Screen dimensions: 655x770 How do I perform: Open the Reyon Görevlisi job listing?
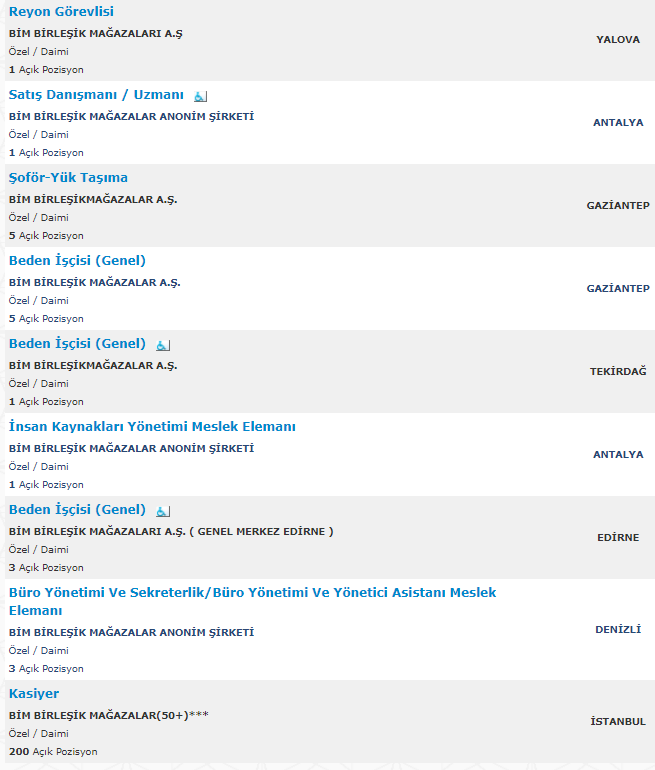(61, 11)
